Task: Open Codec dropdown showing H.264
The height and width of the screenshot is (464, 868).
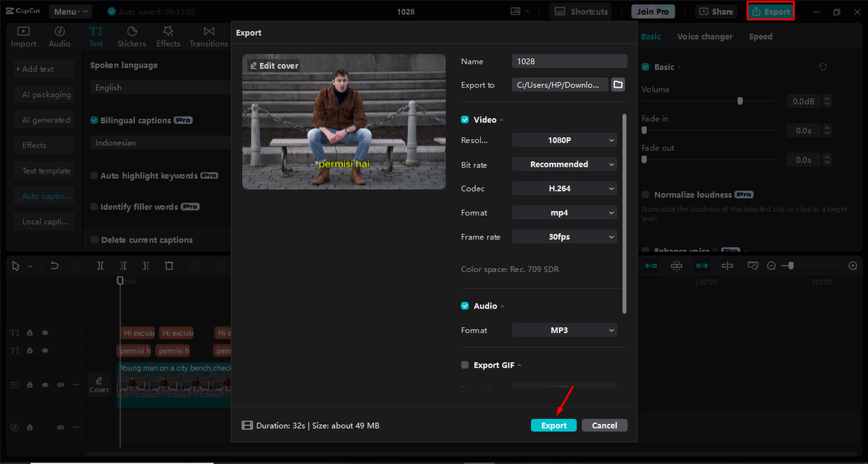Action: click(x=565, y=189)
